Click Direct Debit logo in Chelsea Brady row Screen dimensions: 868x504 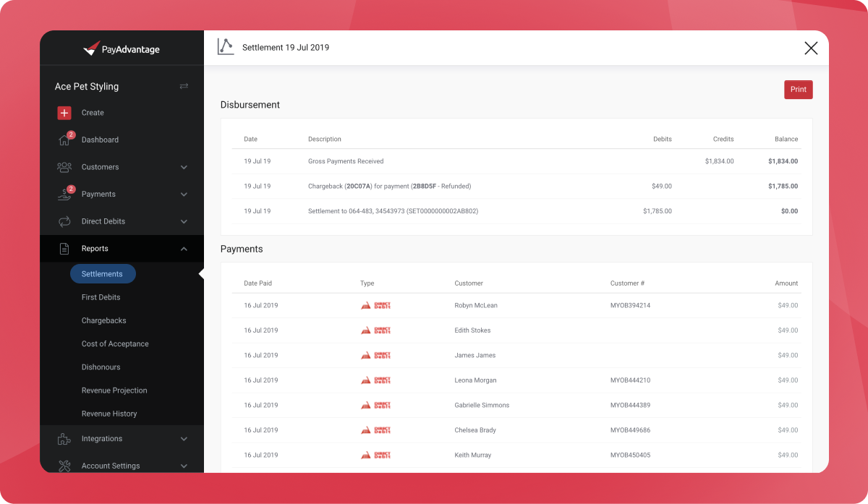pos(375,430)
